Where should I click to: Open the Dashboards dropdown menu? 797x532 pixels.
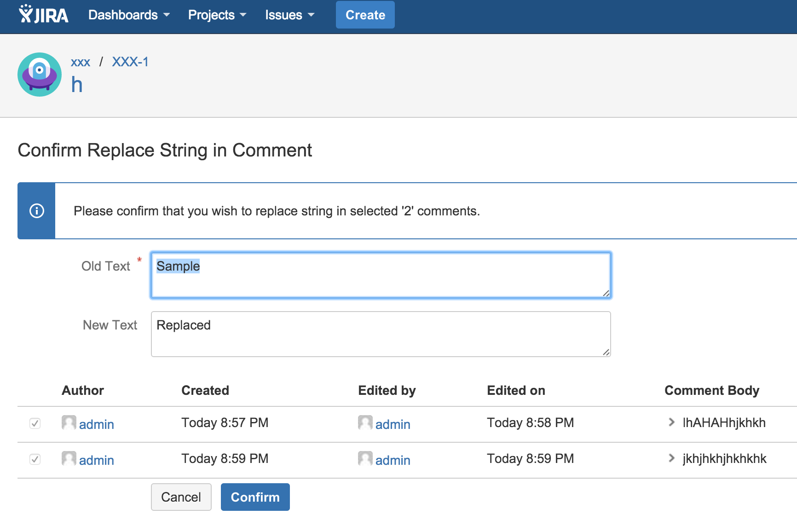[x=129, y=15]
